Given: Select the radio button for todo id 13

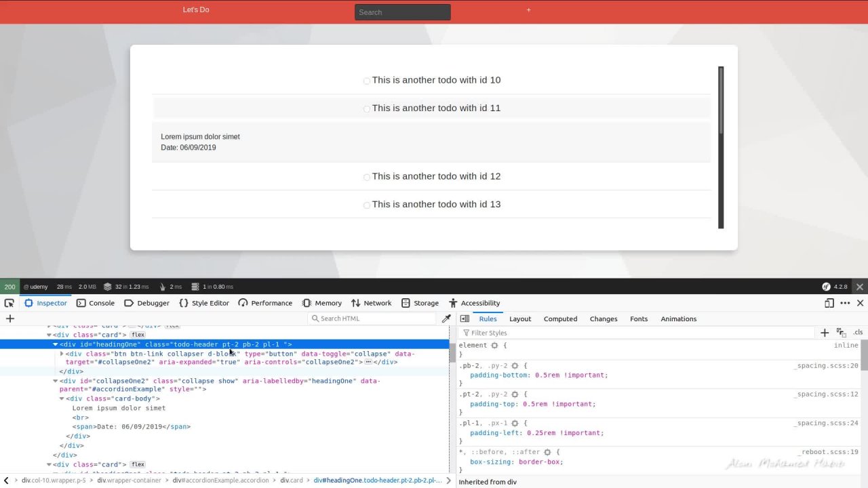Looking at the screenshot, I should tap(367, 205).
